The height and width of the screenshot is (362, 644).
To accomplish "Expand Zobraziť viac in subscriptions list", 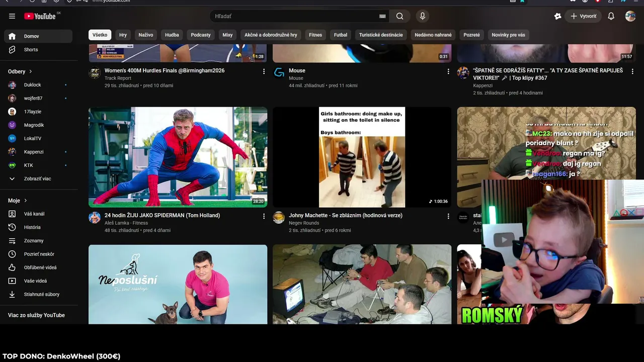I will click(38, 179).
